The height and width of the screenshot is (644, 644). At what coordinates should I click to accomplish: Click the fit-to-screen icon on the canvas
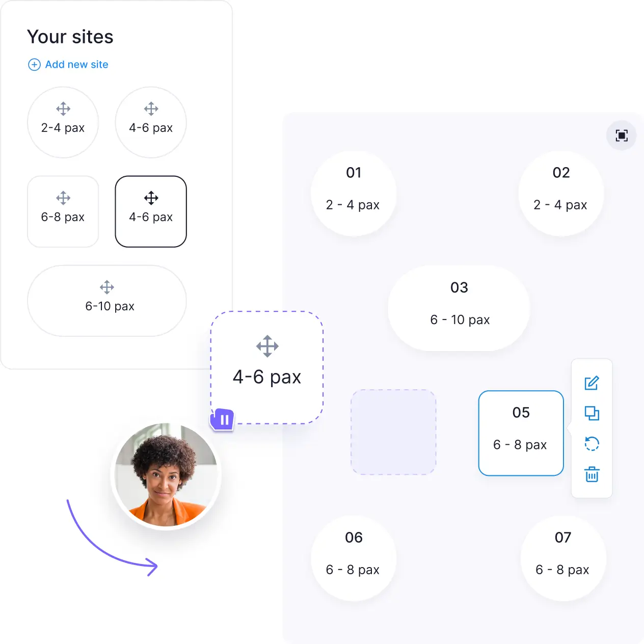click(x=622, y=136)
